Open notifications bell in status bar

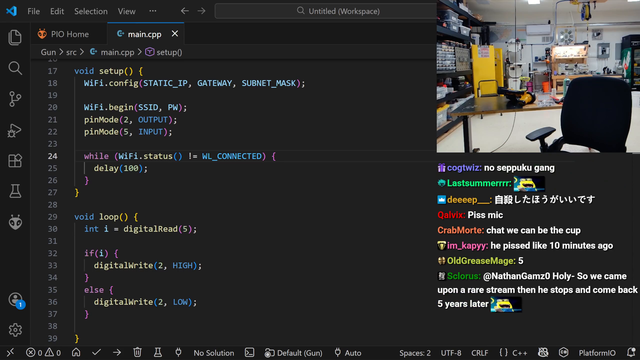[631, 353]
